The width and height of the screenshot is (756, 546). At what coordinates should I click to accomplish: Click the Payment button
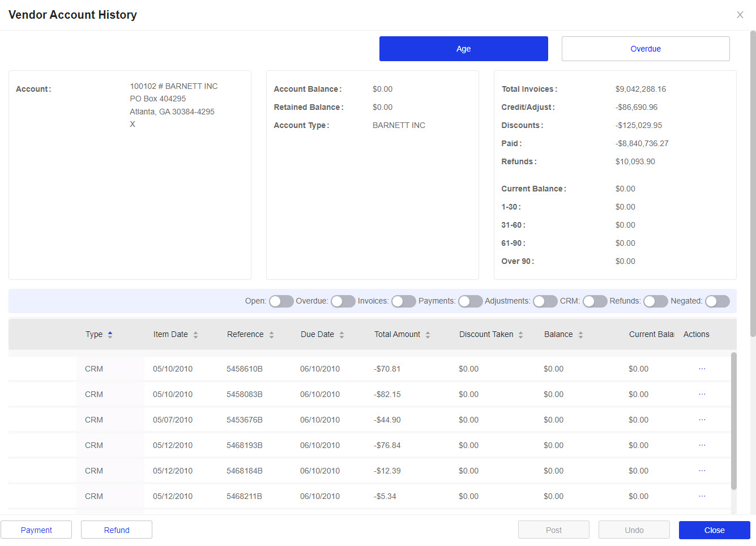click(x=36, y=530)
